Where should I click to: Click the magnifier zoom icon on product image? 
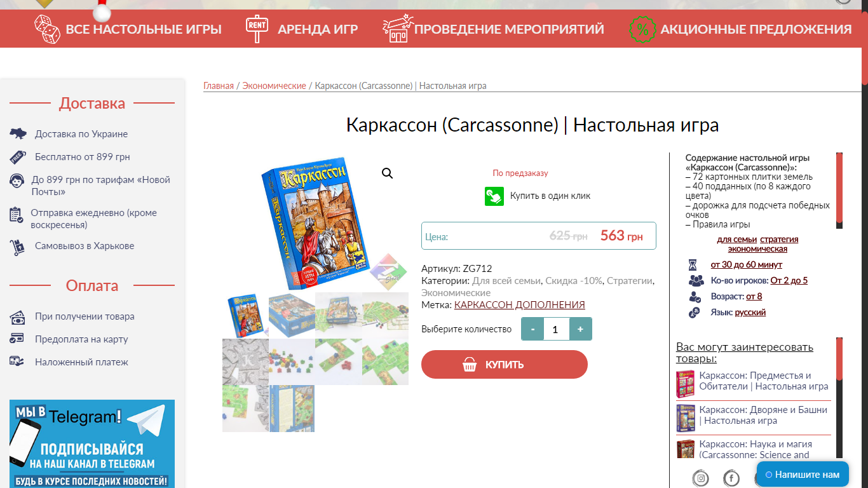coord(387,173)
